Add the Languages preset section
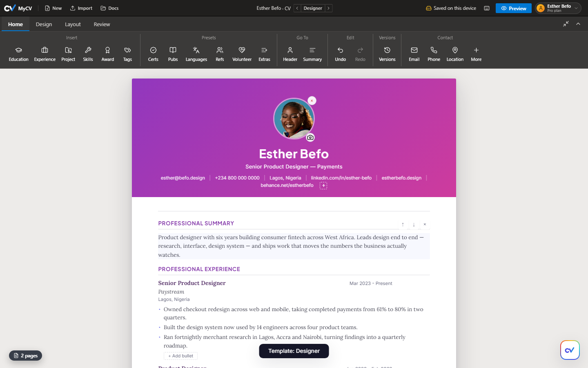 tap(196, 54)
